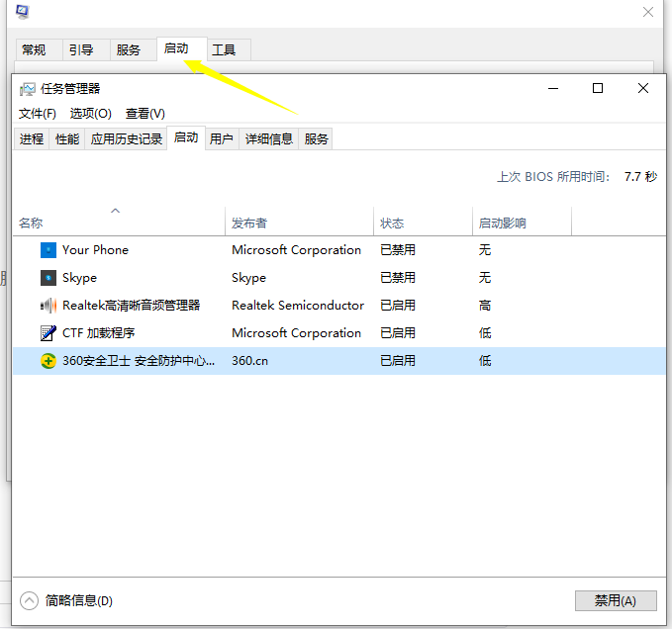This screenshot has width=672, height=629.
Task: Click Realtek's 高 startup impact value
Action: coord(485,306)
